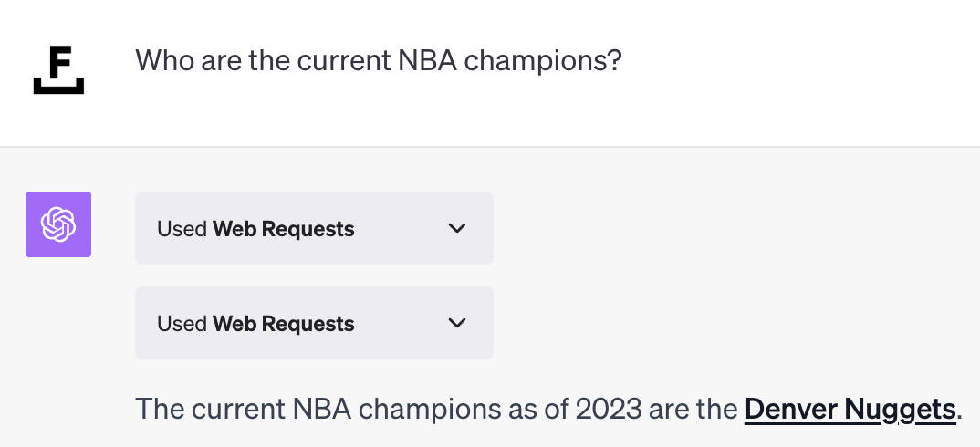This screenshot has height=447, width=980.
Task: Click the word "Used" in first plugin box
Action: coord(182,229)
